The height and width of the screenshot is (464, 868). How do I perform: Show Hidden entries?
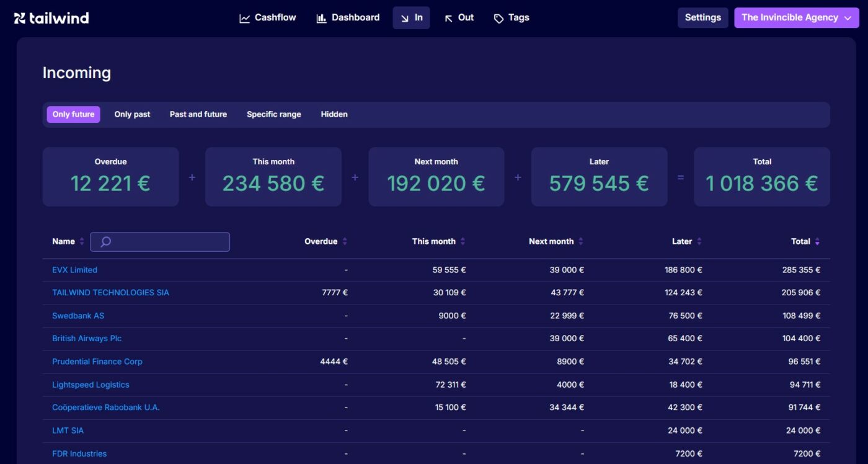pos(334,114)
